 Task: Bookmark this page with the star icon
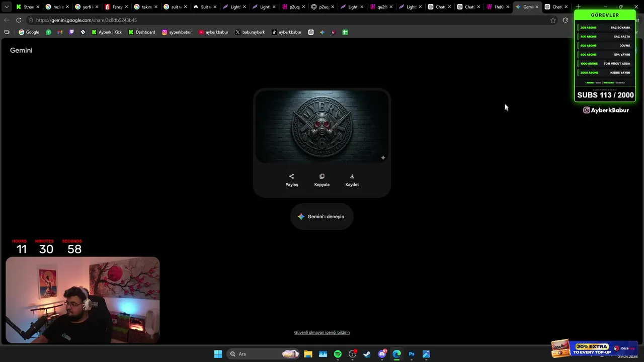(553, 20)
